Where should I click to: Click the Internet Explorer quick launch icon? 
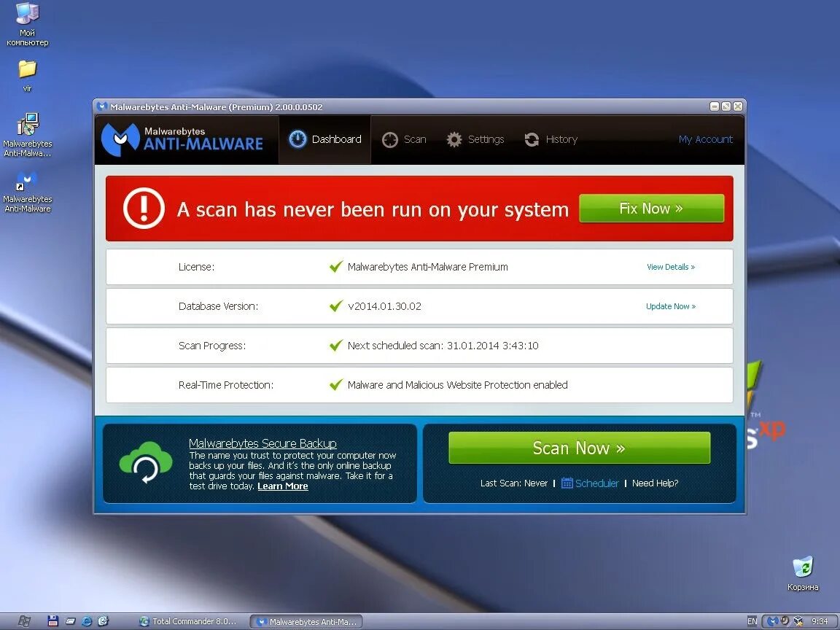(x=86, y=621)
